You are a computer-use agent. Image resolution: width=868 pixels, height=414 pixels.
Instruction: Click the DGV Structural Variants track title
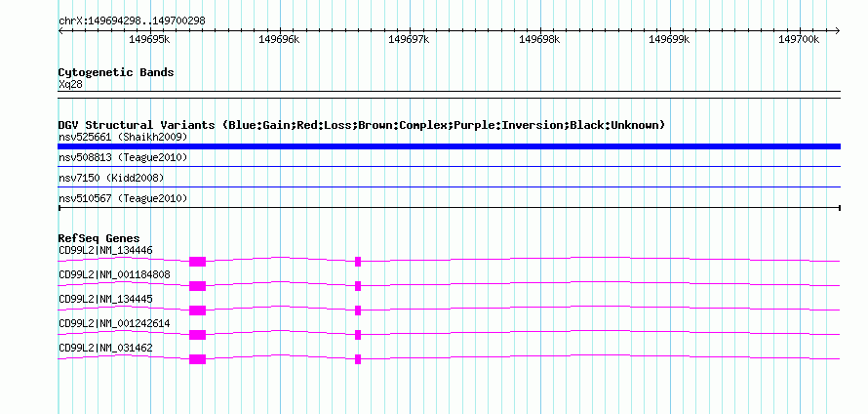click(362, 125)
